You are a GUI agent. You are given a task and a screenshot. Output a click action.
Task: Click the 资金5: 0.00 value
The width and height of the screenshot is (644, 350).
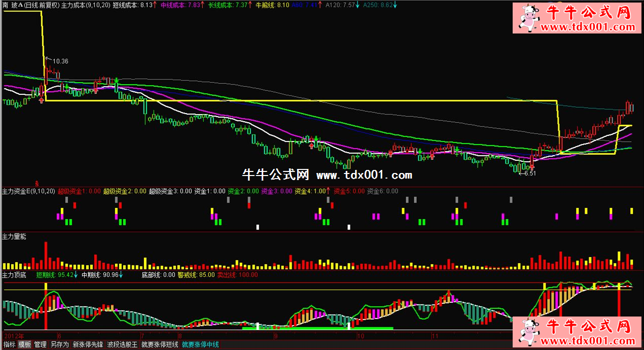point(349,191)
